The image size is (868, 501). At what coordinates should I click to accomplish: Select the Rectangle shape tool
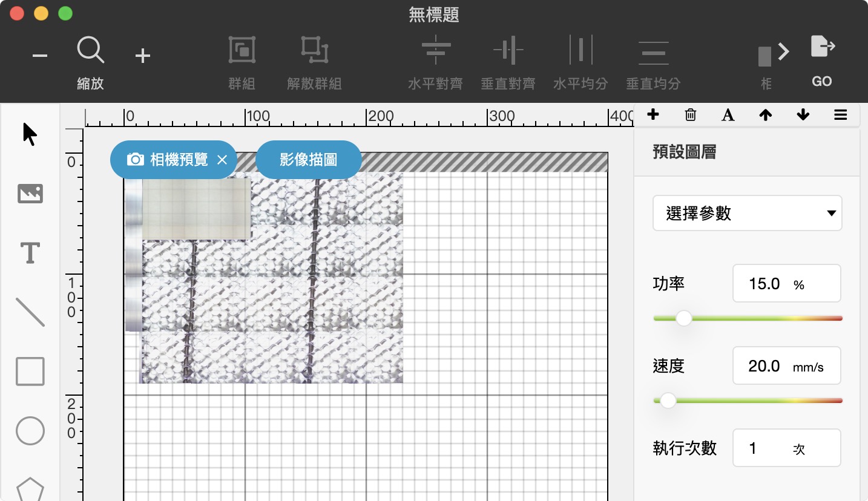(30, 372)
